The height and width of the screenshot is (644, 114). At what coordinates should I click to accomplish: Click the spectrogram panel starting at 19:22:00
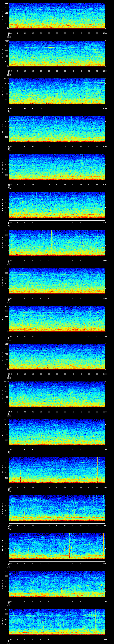click(x=57, y=318)
